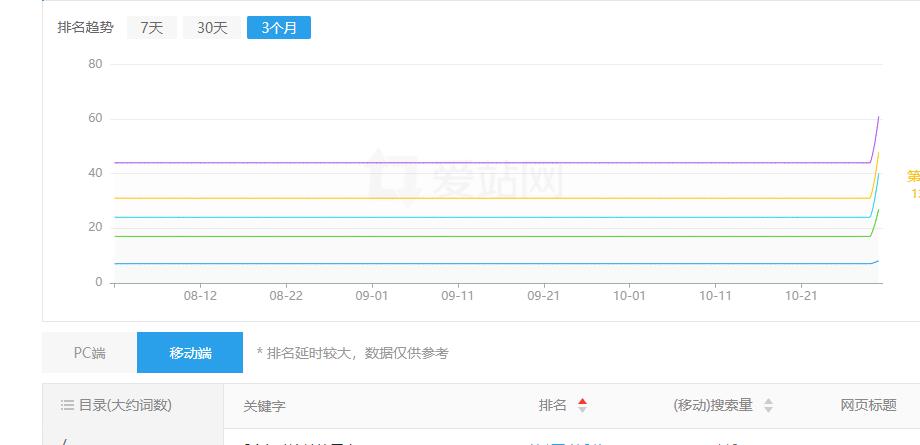This screenshot has height=445, width=920.
Task: Click the 目录(大约词数) header text
Action: (x=125, y=405)
